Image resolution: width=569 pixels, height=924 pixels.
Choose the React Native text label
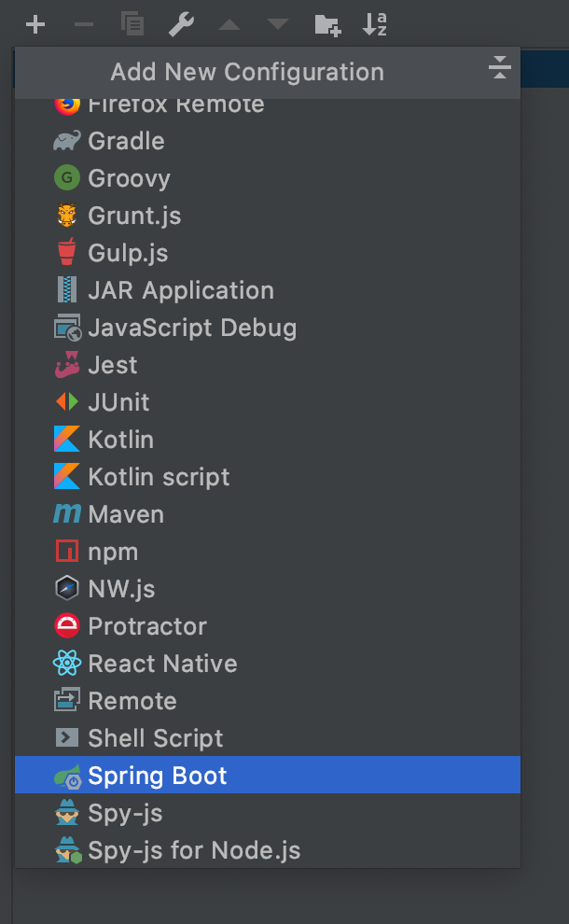pos(162,664)
